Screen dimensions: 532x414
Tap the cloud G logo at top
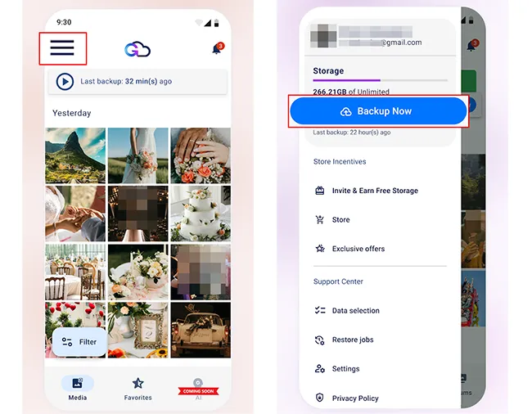click(138, 49)
